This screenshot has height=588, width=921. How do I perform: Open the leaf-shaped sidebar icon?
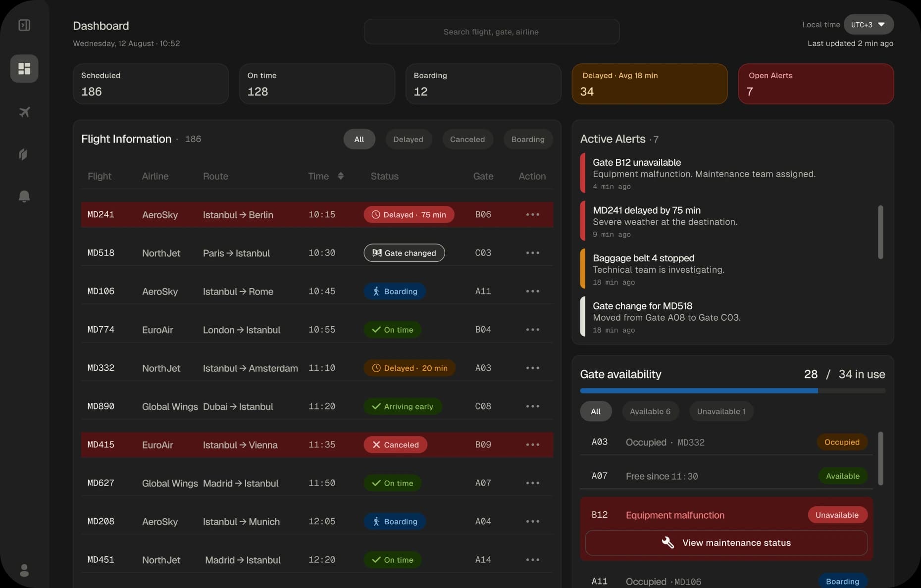point(23,154)
